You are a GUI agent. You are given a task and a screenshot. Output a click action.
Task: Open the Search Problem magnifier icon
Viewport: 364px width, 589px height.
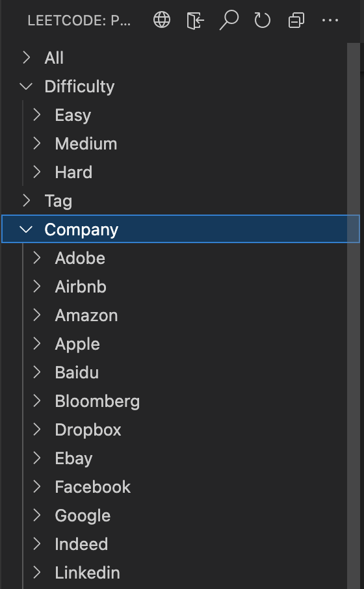(x=229, y=20)
